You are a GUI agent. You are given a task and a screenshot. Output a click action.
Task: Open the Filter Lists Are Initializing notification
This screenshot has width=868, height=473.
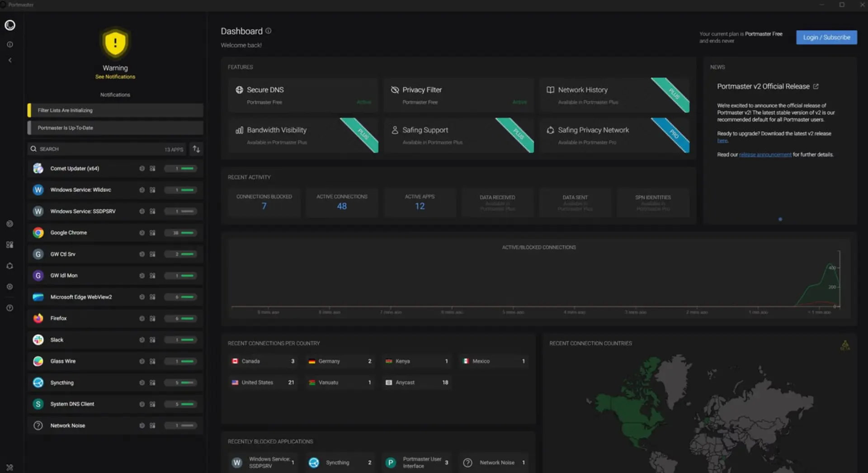(115, 110)
